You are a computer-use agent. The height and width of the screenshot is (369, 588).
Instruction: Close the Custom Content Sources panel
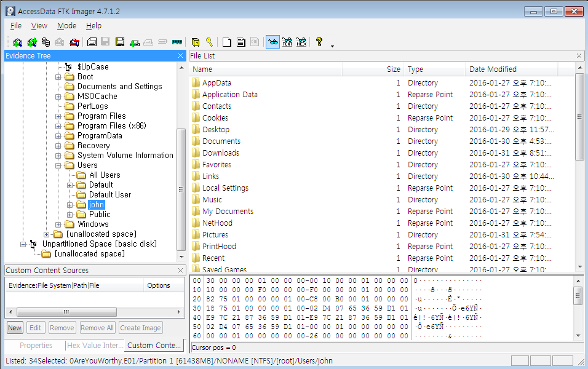(x=180, y=270)
